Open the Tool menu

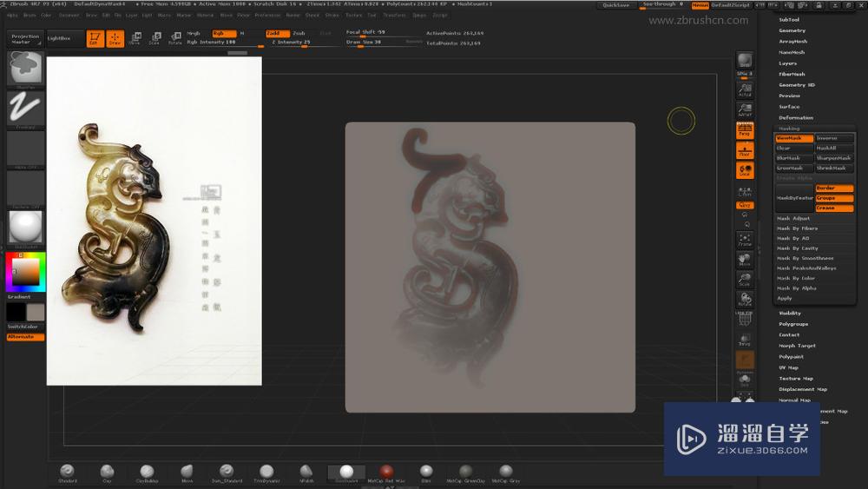[372, 15]
